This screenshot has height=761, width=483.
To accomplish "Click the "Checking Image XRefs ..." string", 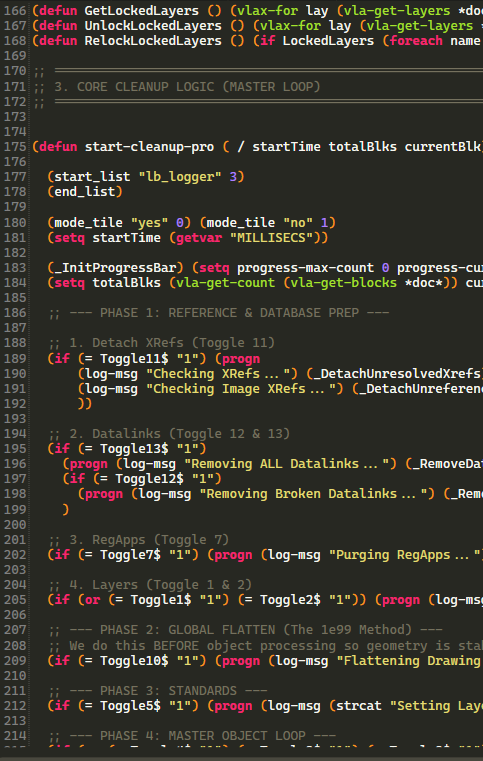I will (x=245, y=389).
